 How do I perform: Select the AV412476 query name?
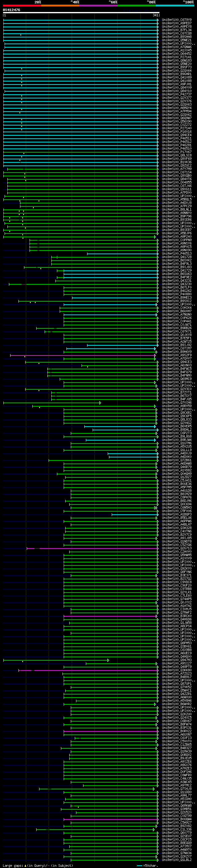point(11,10)
